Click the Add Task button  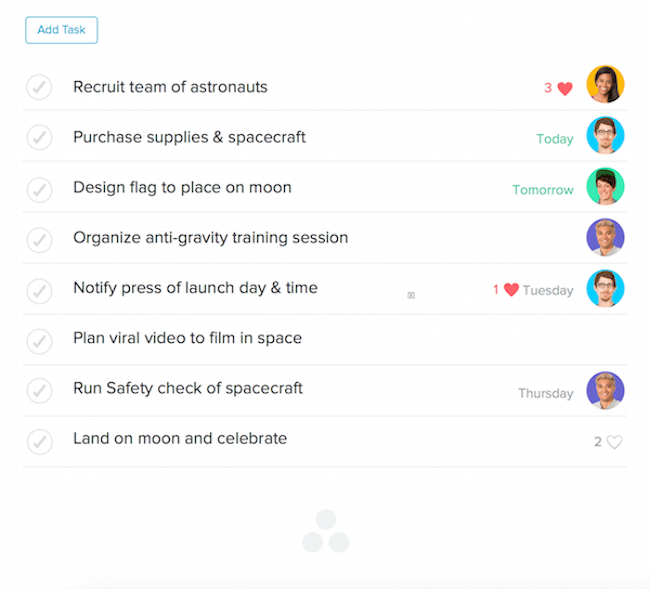61,30
